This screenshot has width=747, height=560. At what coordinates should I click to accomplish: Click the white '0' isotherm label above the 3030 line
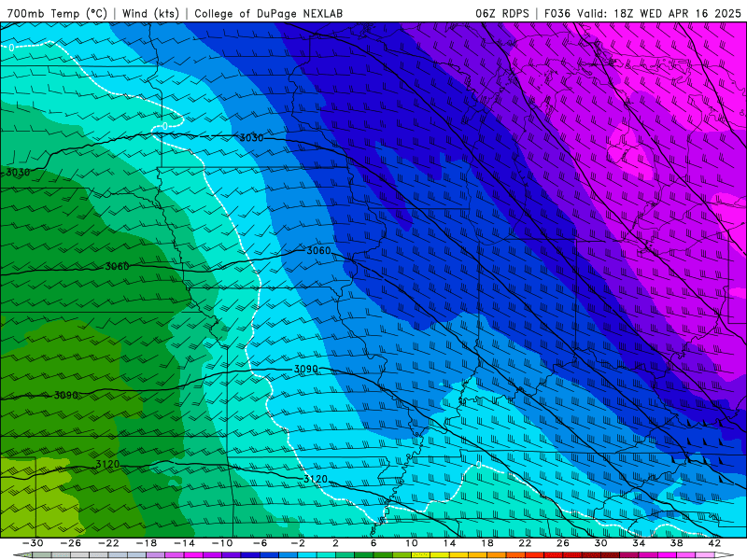(x=165, y=126)
